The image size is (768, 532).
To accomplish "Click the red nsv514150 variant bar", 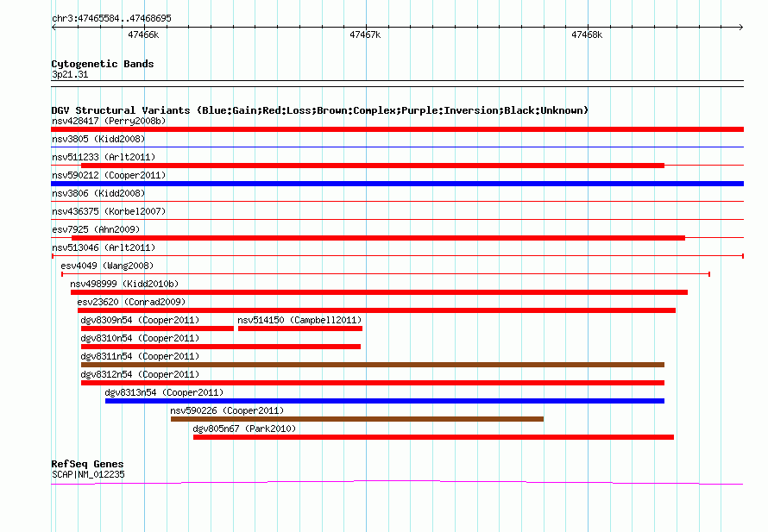I will [x=300, y=329].
